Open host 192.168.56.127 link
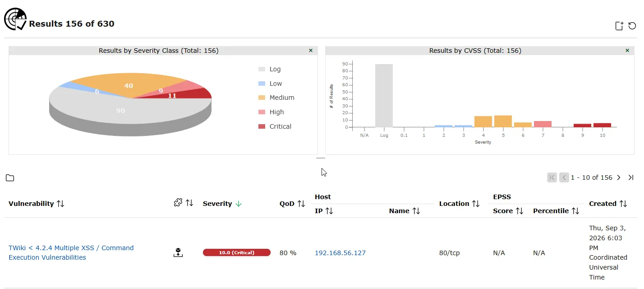 pos(340,253)
